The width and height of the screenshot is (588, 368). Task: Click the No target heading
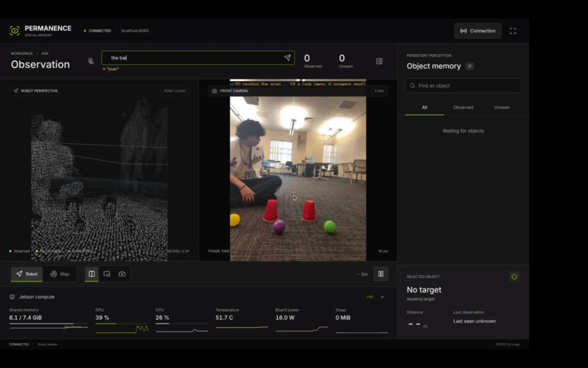(x=424, y=290)
